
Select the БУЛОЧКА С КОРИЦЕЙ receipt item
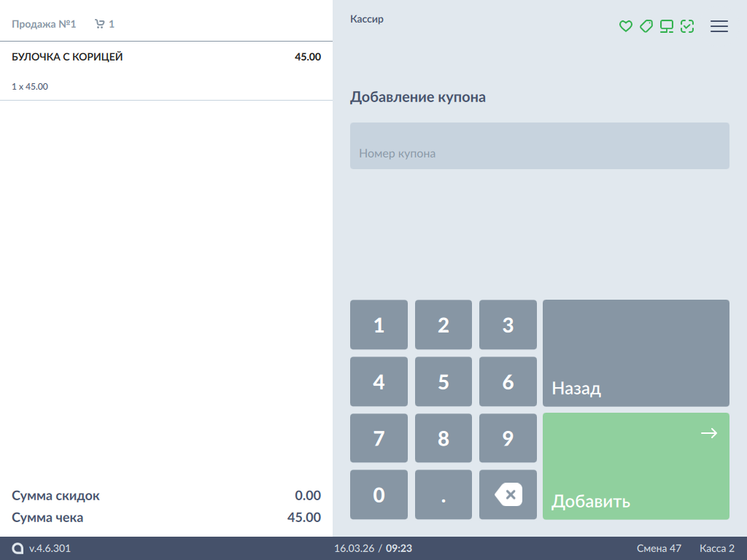tap(166, 71)
